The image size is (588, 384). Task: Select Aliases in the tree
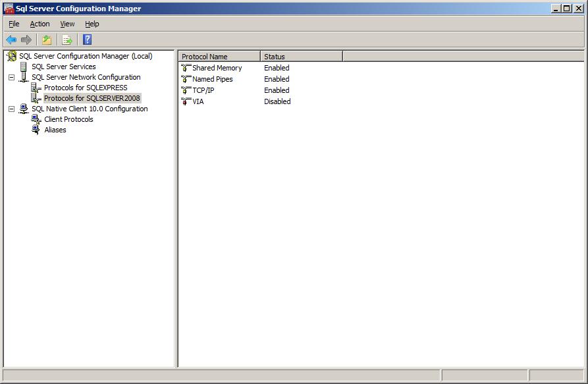pos(55,130)
